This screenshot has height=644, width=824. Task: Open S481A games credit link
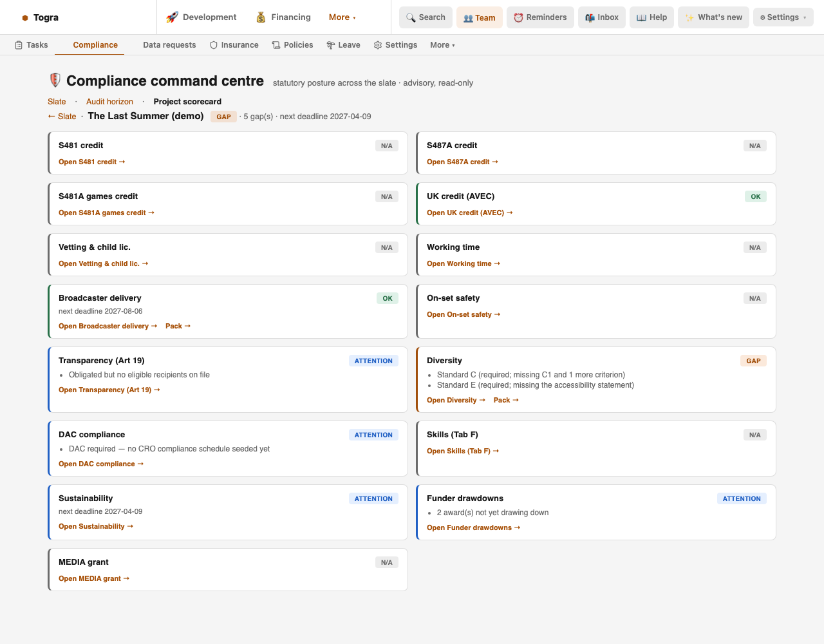[106, 213]
